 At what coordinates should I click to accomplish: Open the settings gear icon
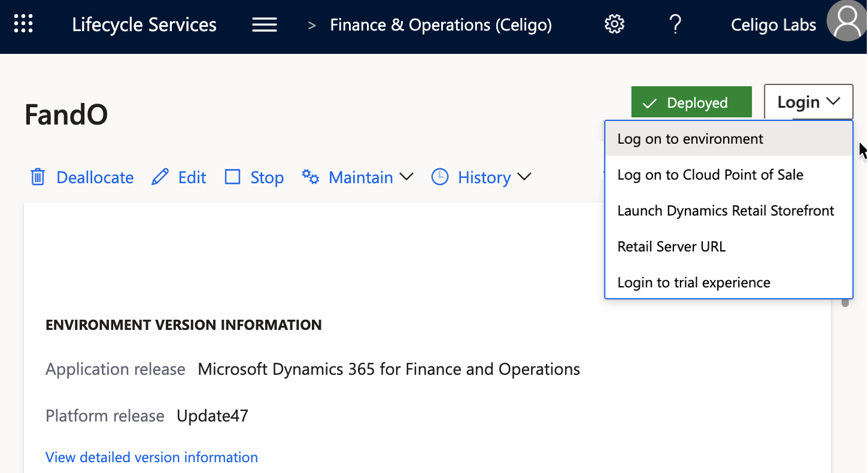(614, 25)
